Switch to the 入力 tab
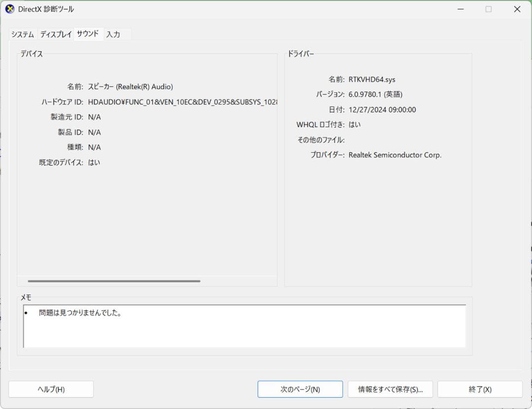The height and width of the screenshot is (409, 532). [115, 34]
